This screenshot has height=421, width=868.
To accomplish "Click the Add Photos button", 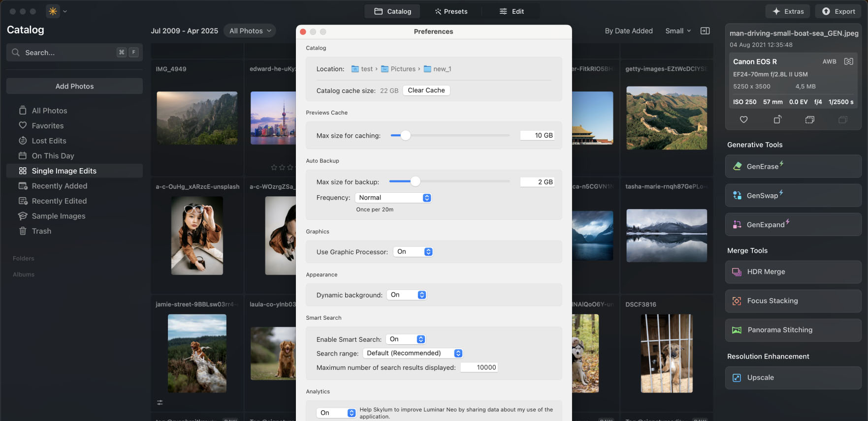I will point(74,86).
